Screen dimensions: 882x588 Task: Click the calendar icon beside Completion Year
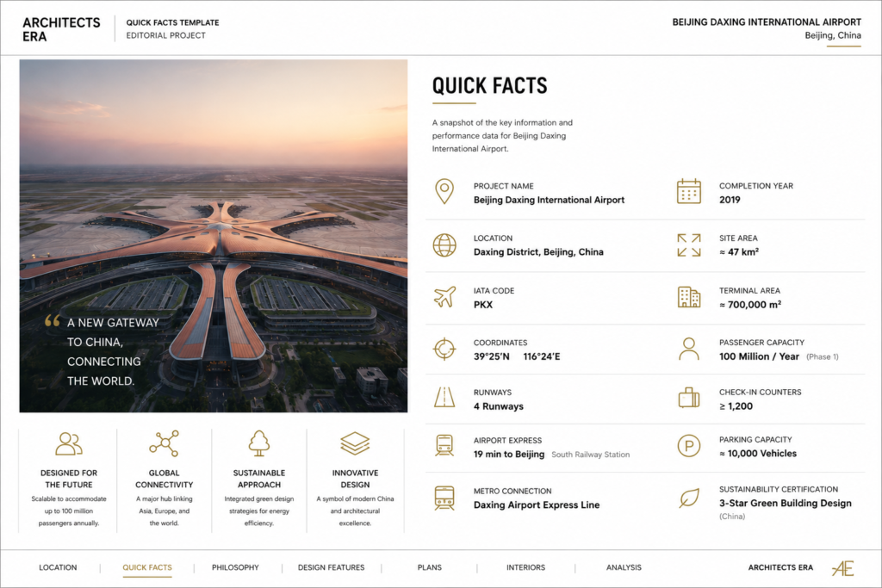click(689, 191)
